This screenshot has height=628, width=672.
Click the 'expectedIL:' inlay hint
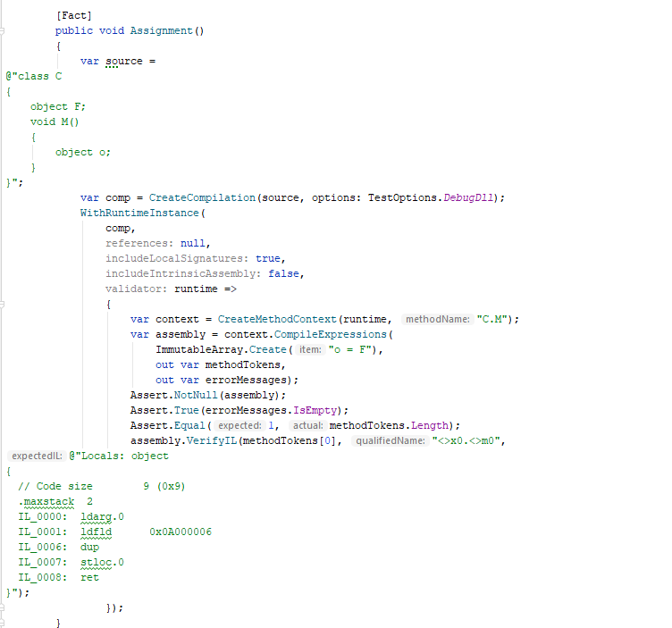click(x=37, y=456)
